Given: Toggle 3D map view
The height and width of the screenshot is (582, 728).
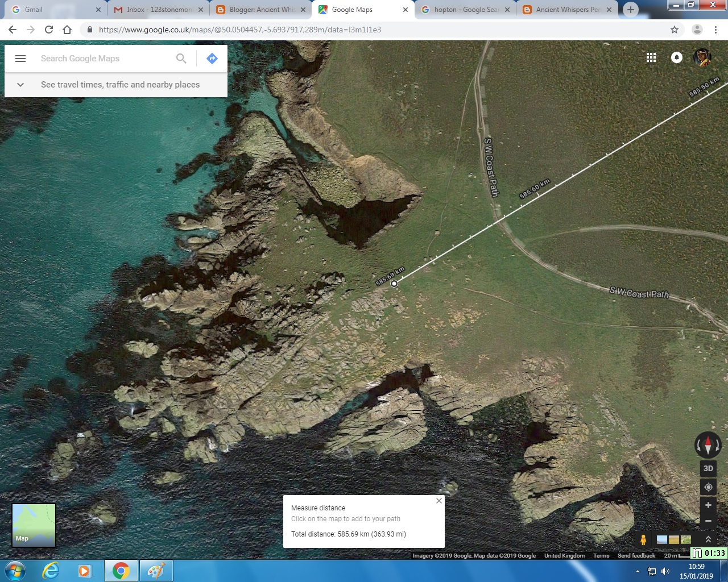Looking at the screenshot, I should click(708, 468).
